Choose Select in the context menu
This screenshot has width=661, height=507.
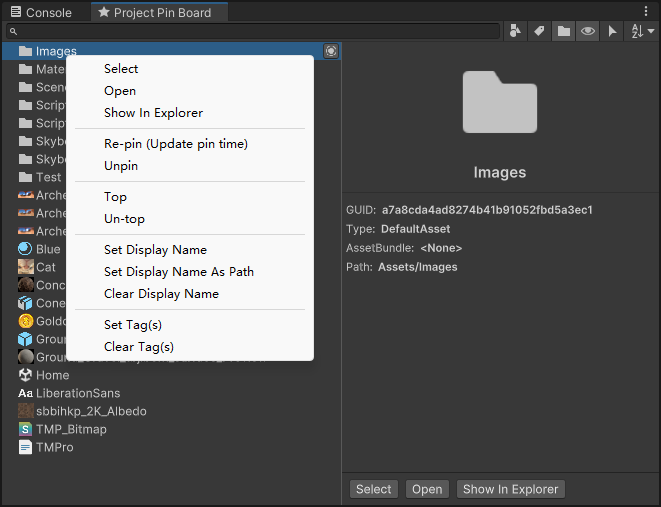pos(190,69)
